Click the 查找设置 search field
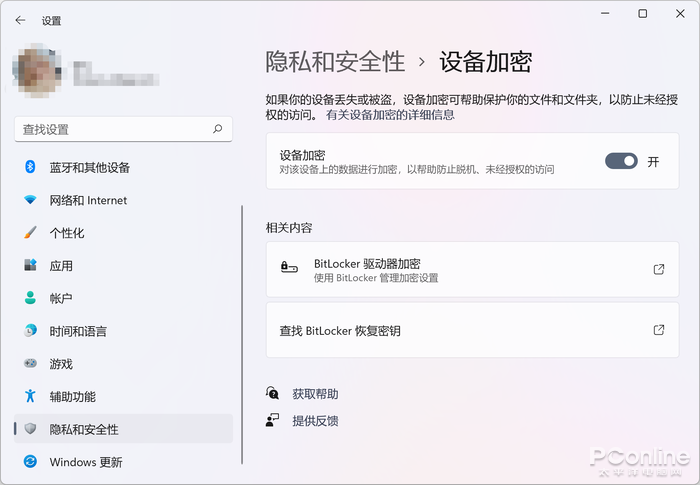 112,129
